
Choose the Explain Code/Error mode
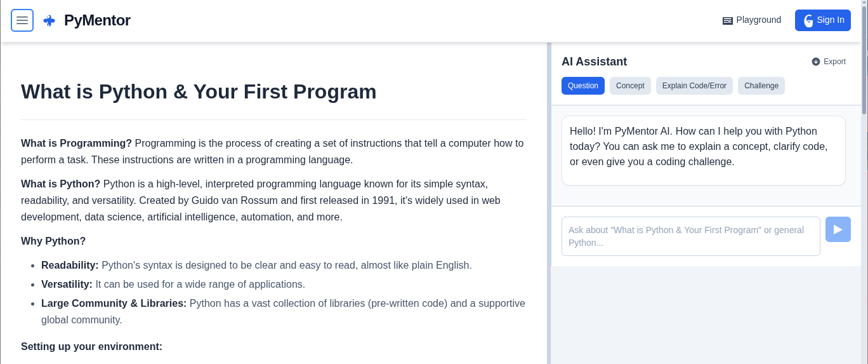click(x=694, y=86)
